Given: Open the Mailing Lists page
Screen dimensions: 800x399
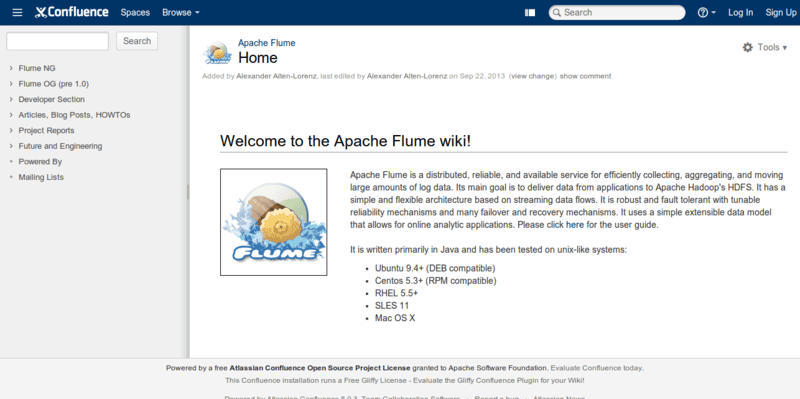Looking at the screenshot, I should click(x=41, y=177).
